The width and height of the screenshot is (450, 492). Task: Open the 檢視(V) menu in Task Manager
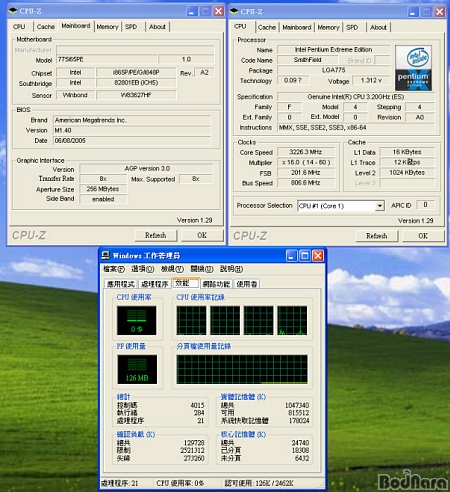click(172, 269)
